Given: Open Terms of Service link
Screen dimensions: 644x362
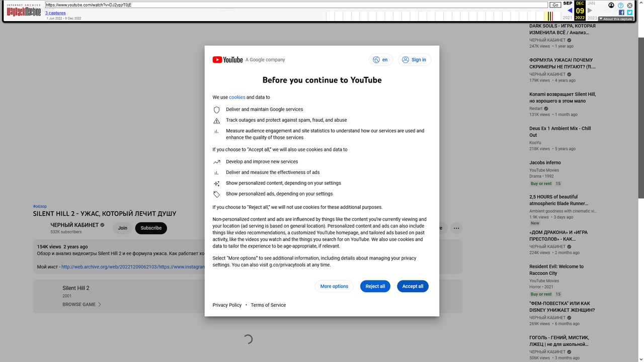Looking at the screenshot, I should [x=268, y=305].
